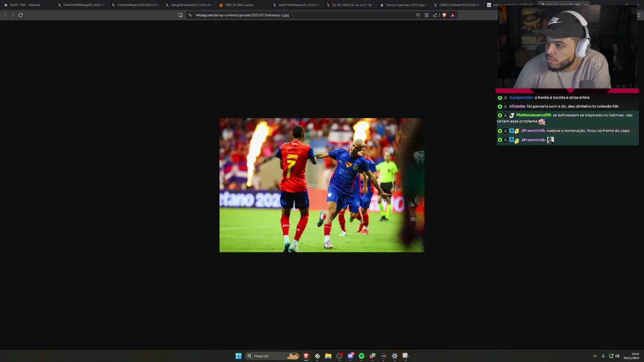Click username Kaique12br in chat
This screenshot has height=362, width=644.
(521, 98)
